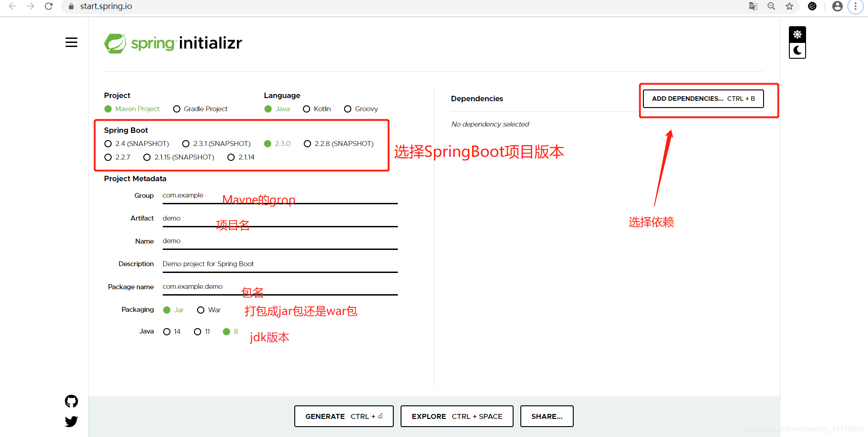This screenshot has width=868, height=437.
Task: Choose Spring Boot 2.2.8 (SNAPSHOT)
Action: pyautogui.click(x=339, y=144)
